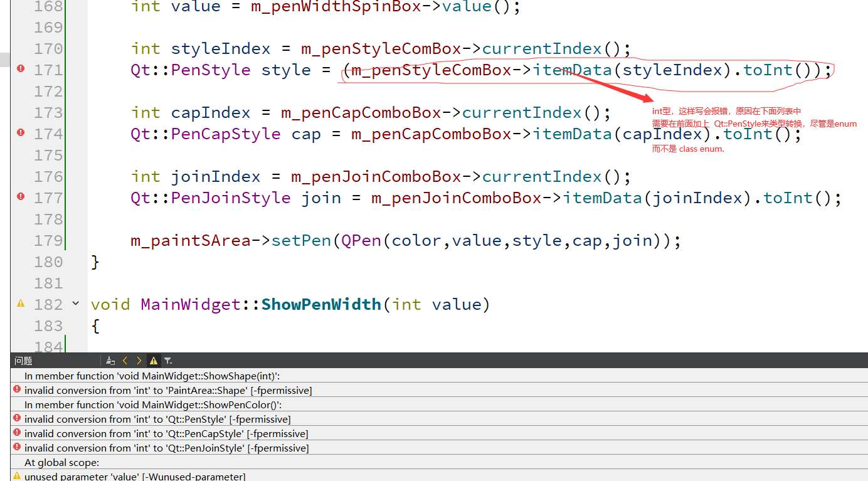Image resolution: width=868 pixels, height=481 pixels.
Task: Click the ShowPenWidth function name on line 182
Action: (321, 304)
